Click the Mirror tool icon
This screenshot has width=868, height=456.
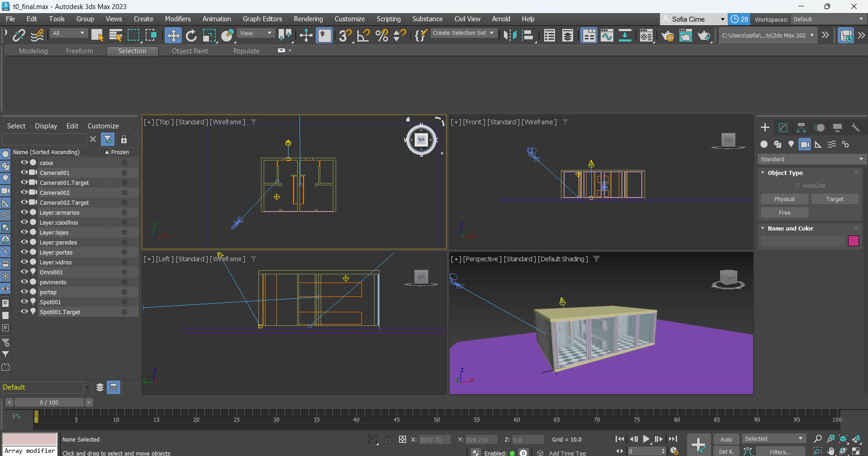click(x=510, y=35)
